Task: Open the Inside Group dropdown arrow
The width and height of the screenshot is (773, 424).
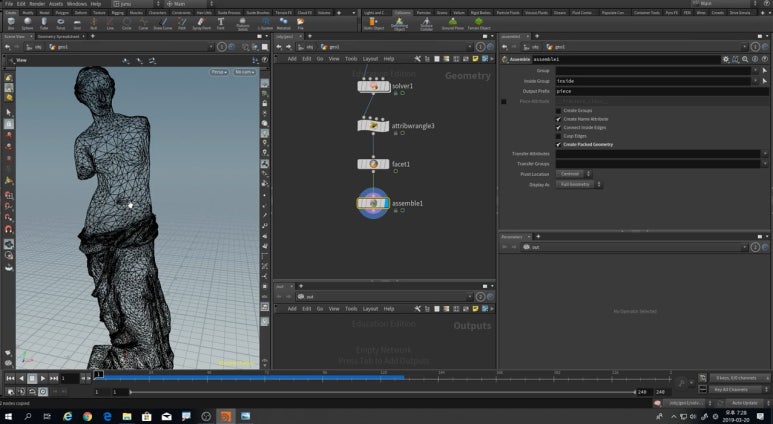Action: click(755, 81)
